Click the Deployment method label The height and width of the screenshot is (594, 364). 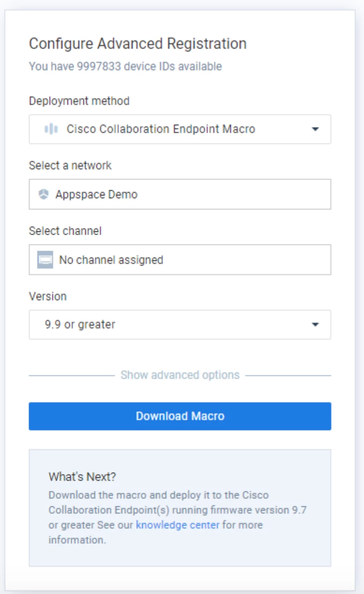coord(79,101)
